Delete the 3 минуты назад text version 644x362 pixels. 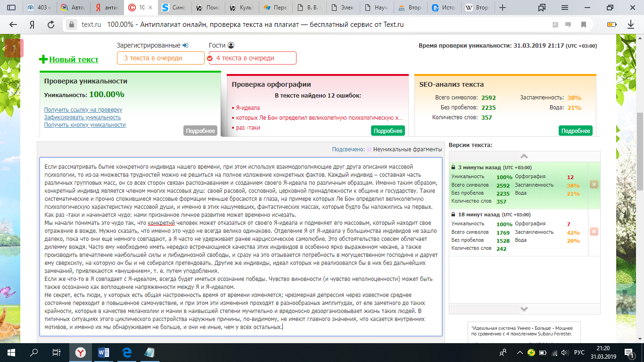click(594, 184)
